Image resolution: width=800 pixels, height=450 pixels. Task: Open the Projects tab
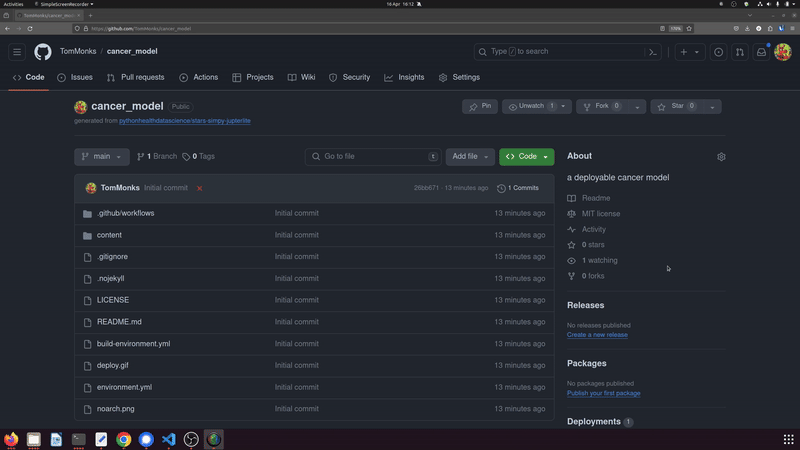click(253, 78)
